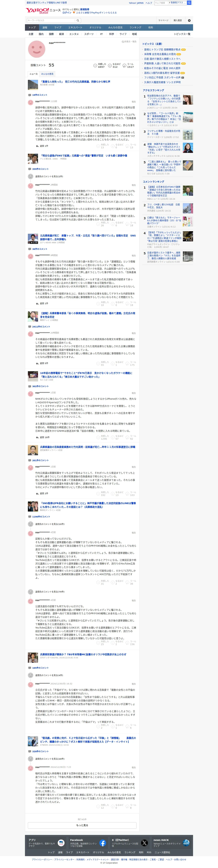Click the Yahoo news app icon in footer
This screenshot has width=218, height=868.
(x=61, y=843)
